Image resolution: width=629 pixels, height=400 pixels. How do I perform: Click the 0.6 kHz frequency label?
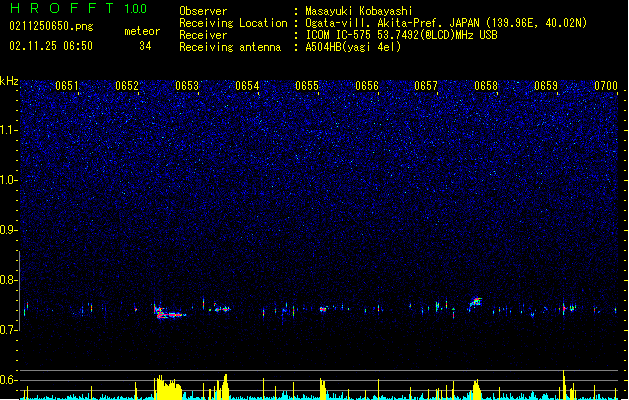pyautogui.click(x=8, y=380)
